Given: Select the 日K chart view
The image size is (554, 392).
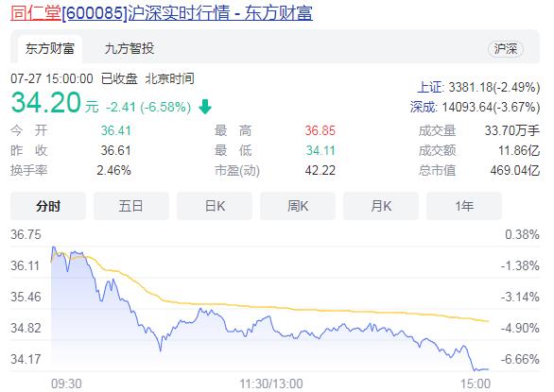Looking at the screenshot, I should click(x=215, y=206).
